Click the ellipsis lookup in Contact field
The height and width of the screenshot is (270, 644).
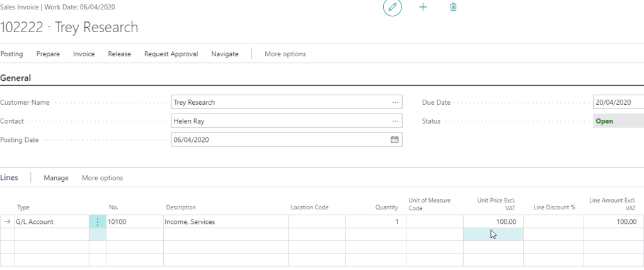click(395, 121)
